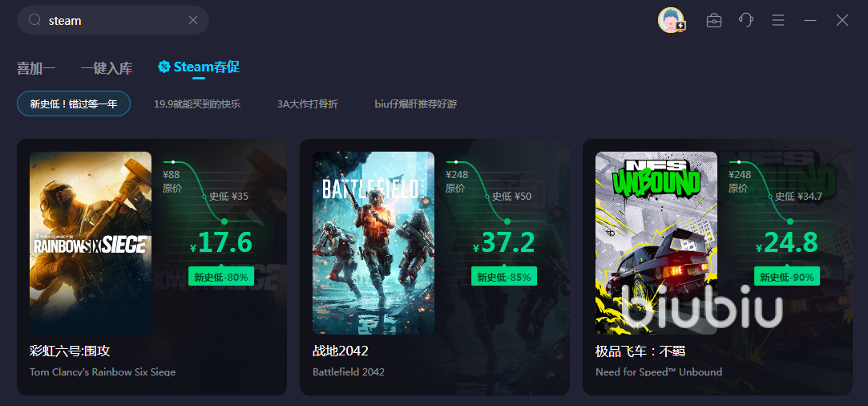Screen dimensions: 868x406
Task: Click the Steam春促 badge icon
Action: (x=164, y=67)
